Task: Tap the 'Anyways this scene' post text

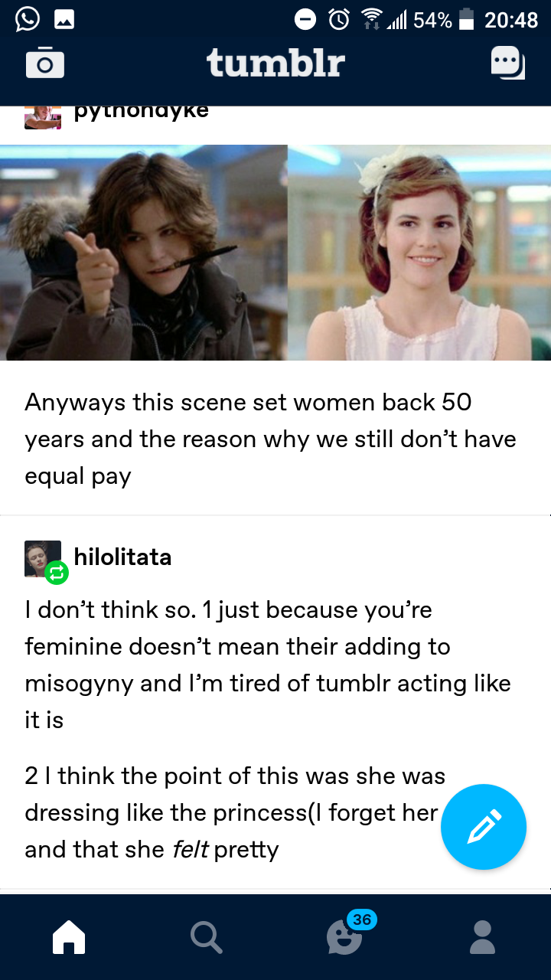Action: (x=270, y=439)
